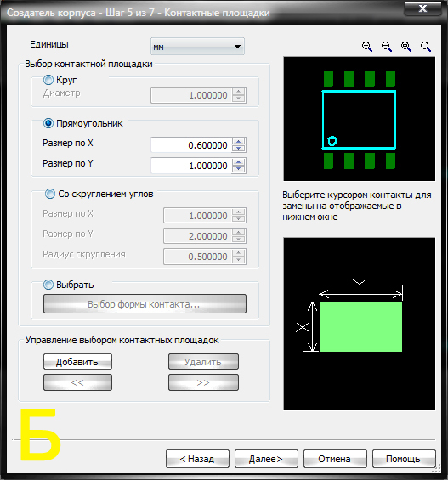Click the Отмена button
This screenshot has width=448, height=480.
pyautogui.click(x=335, y=459)
